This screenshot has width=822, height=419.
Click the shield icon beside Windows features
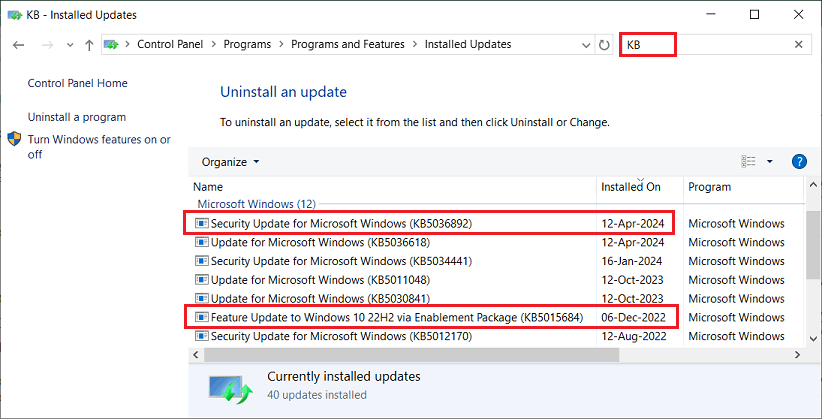coord(15,139)
